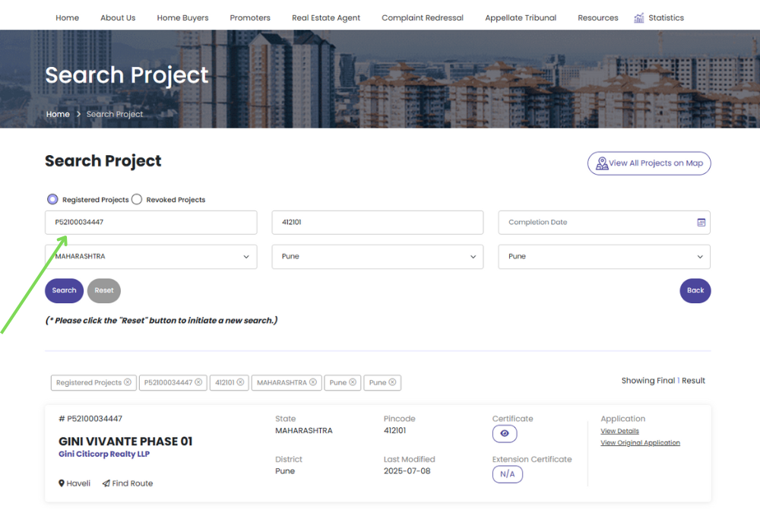Image resolution: width=760 pixels, height=532 pixels.
Task: Remove the Registered Projects filter chip
Action: click(x=128, y=382)
